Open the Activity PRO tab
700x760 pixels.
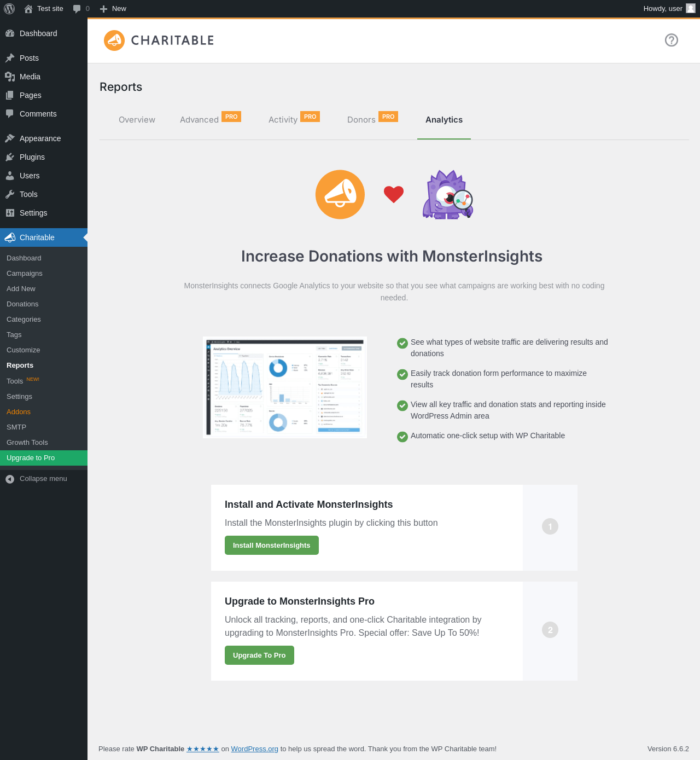294,119
